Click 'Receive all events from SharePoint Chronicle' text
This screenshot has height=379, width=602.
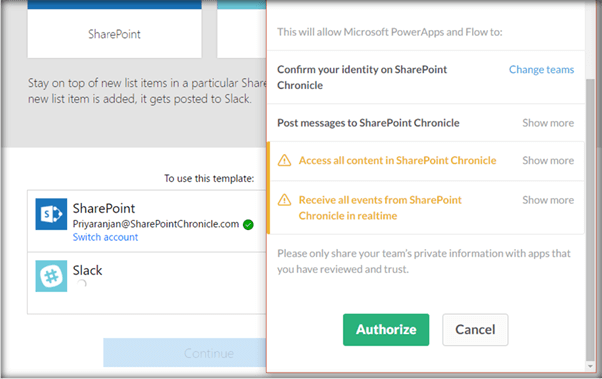(x=380, y=208)
